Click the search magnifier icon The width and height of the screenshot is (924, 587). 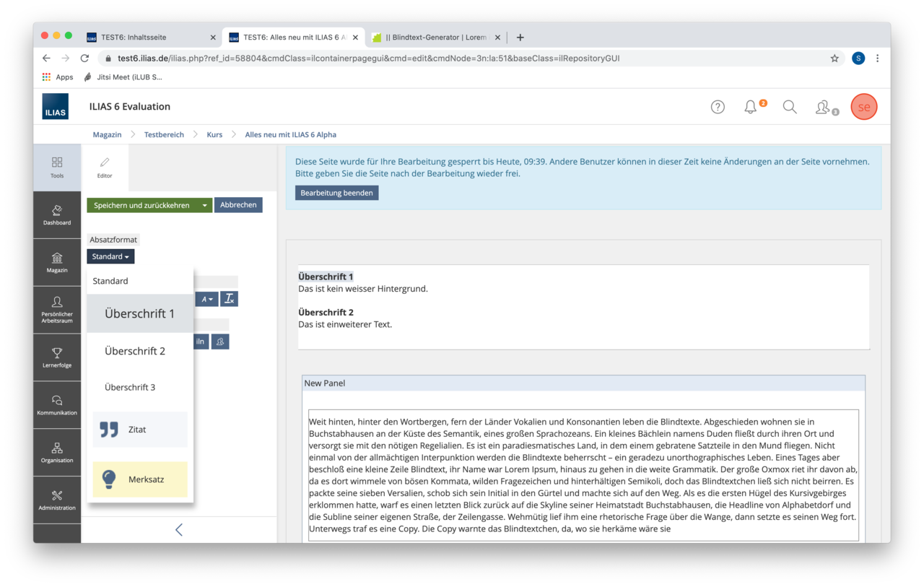point(790,107)
